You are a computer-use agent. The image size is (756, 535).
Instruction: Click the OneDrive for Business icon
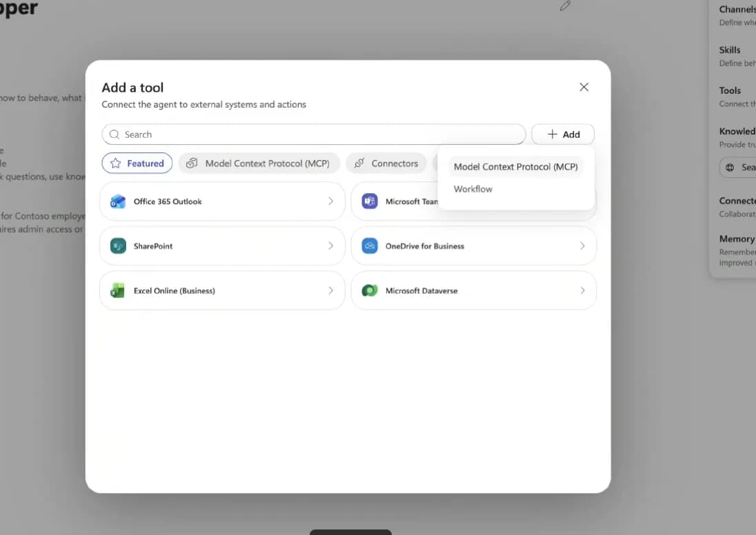tap(370, 246)
